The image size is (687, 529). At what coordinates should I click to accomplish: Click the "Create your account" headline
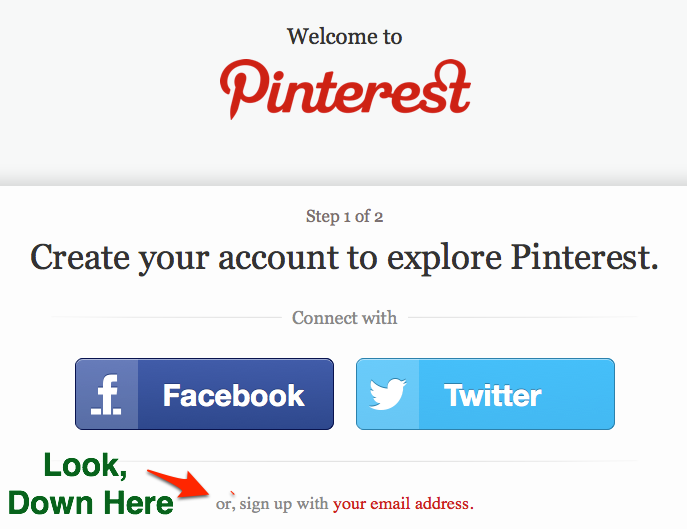tap(344, 257)
